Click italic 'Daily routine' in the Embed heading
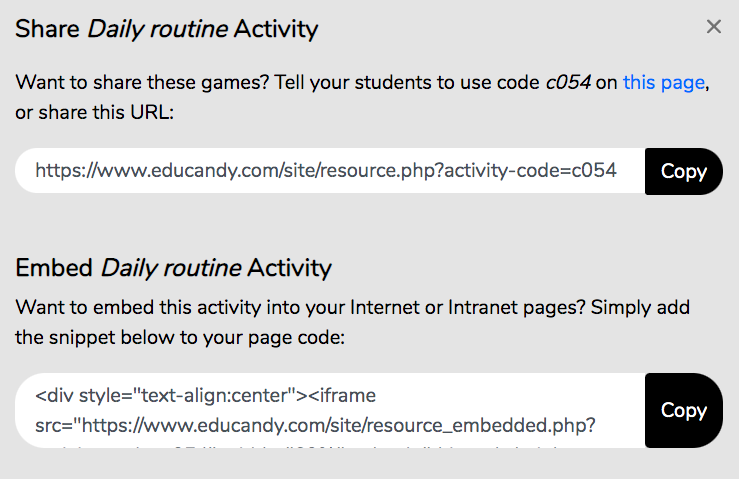 click(x=171, y=267)
